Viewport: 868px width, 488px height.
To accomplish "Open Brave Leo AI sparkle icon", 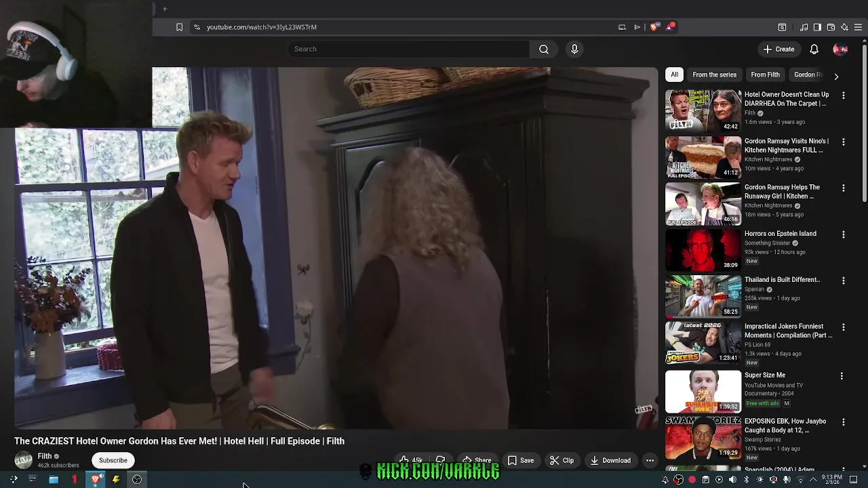I will (844, 27).
